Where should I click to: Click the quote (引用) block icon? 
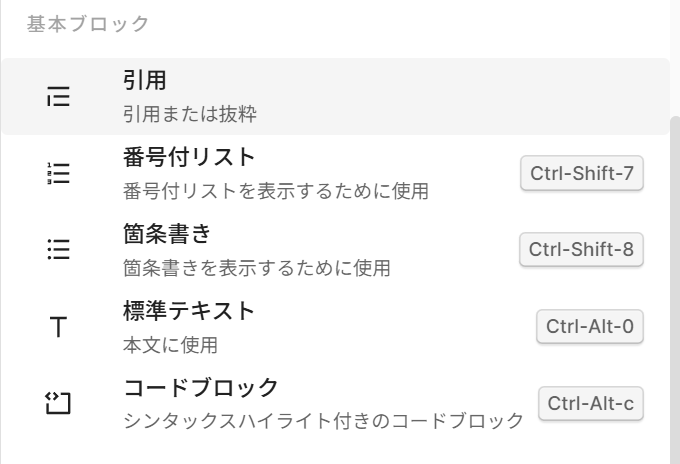(x=59, y=97)
